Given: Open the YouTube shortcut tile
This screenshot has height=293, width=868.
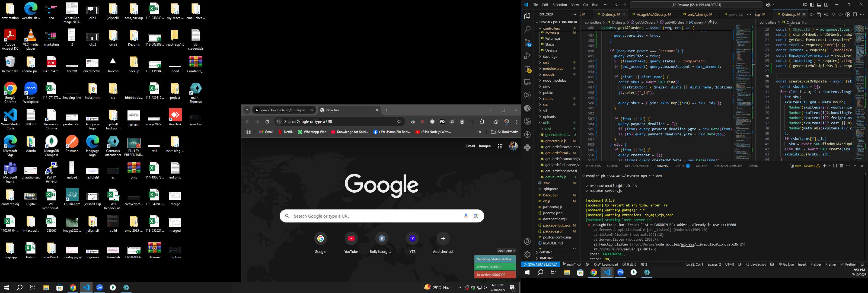Looking at the screenshot, I should coord(351,243).
